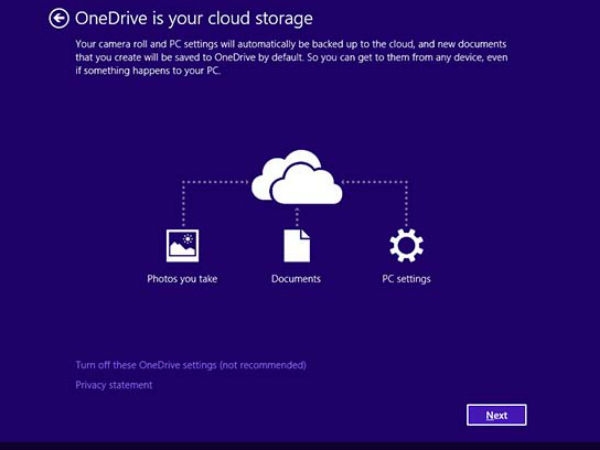This screenshot has width=600, height=450.
Task: Click the 'Your camera roll and PC settings' text line
Action: click(x=291, y=44)
